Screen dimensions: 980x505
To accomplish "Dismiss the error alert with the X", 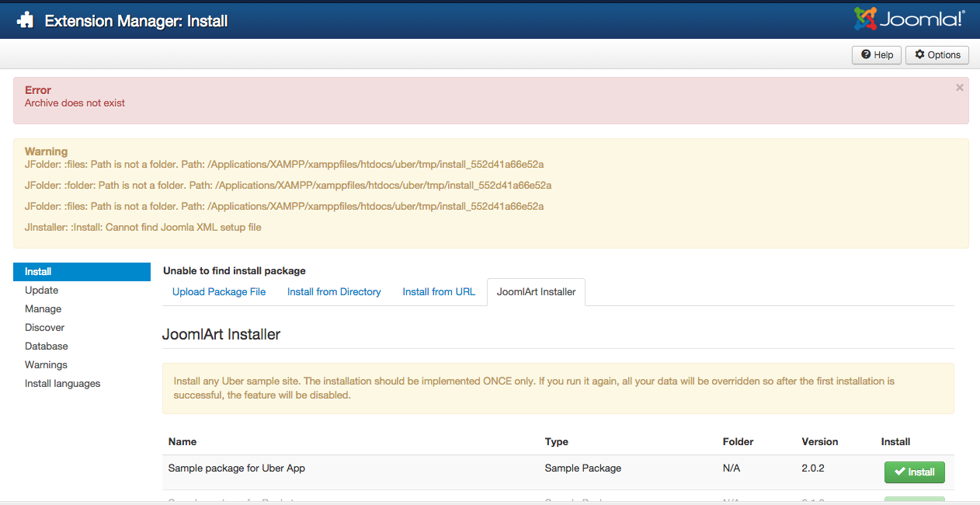I will pyautogui.click(x=960, y=88).
